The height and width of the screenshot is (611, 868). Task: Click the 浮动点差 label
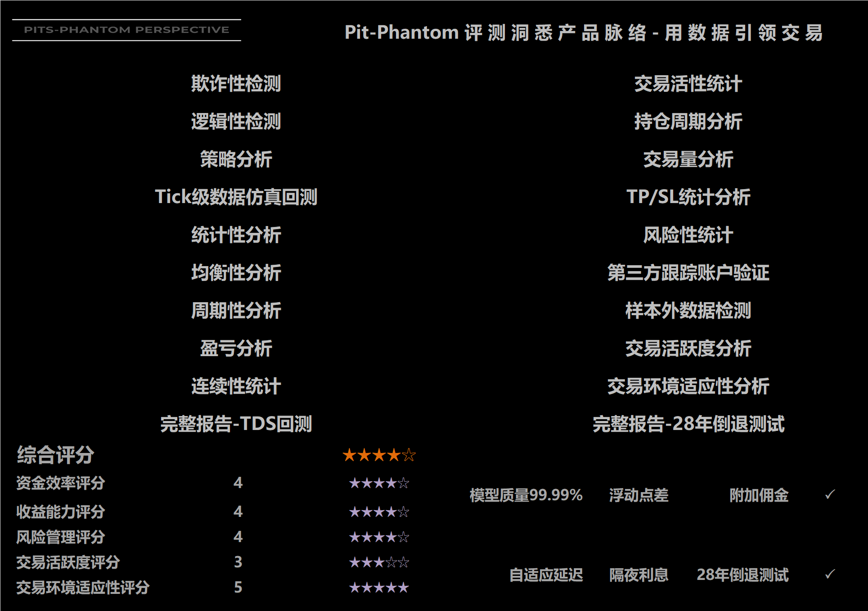639,495
